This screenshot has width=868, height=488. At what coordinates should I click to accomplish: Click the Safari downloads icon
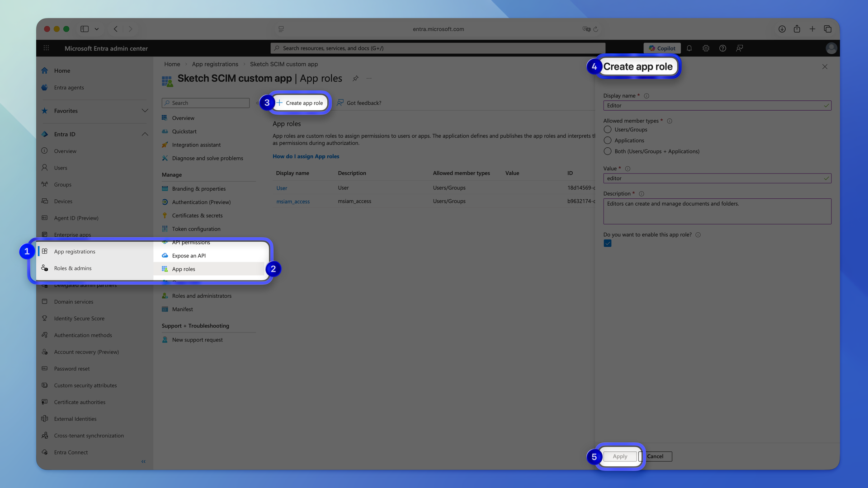pos(782,29)
